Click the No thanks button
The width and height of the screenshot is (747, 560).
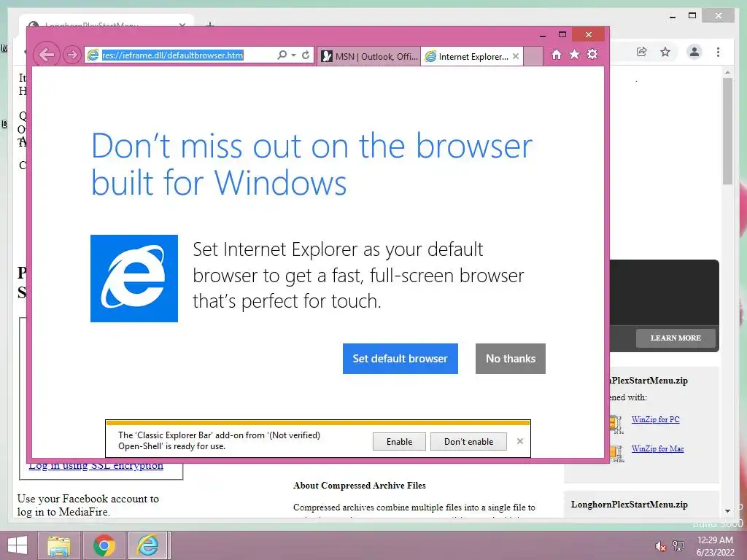pos(510,359)
